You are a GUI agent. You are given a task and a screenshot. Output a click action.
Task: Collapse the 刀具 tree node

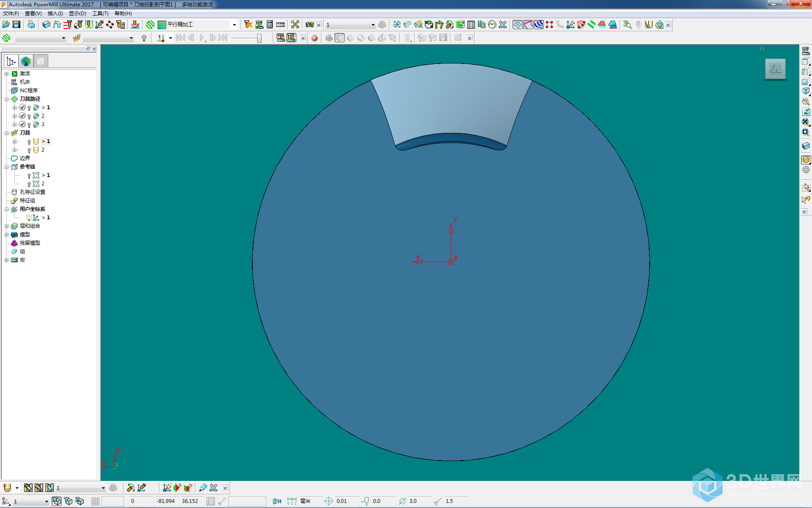point(7,133)
